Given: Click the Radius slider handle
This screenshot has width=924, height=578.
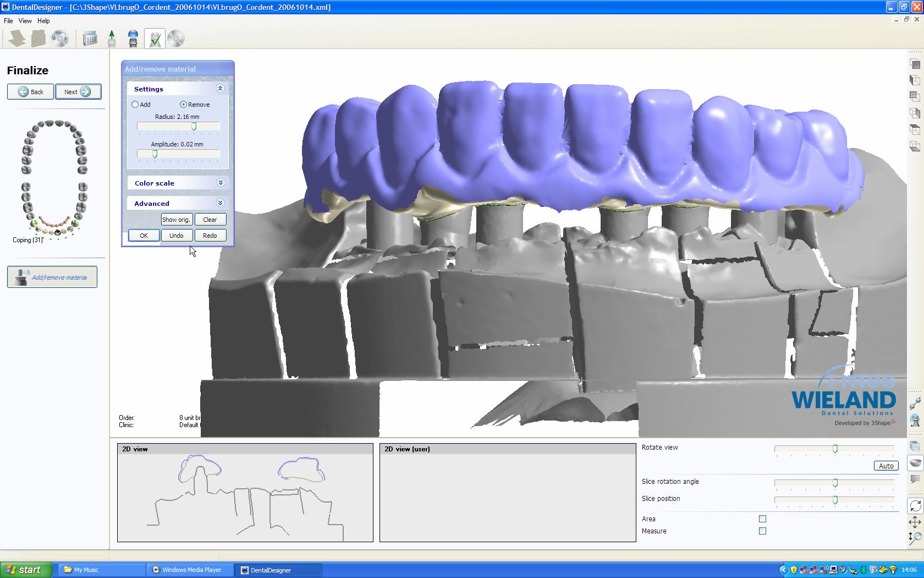Looking at the screenshot, I should click(194, 127).
